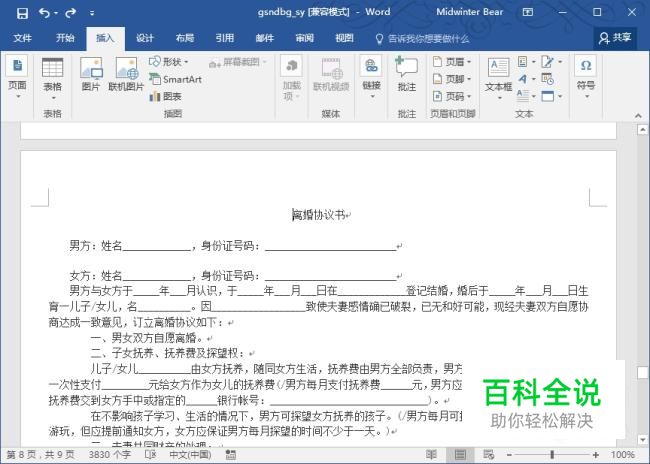Click the page count 第8页,共9页 in status bar
Image resolution: width=650 pixels, height=464 pixels.
(x=40, y=455)
